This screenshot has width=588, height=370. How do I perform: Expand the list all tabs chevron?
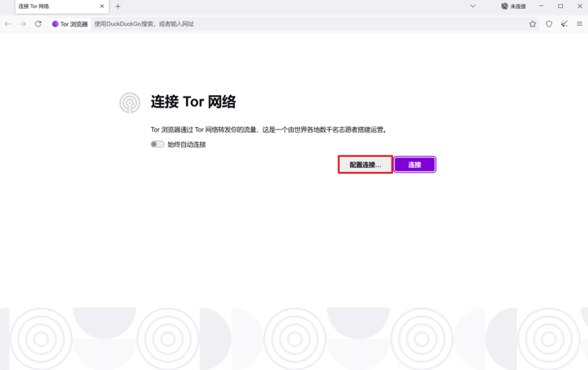pyautogui.click(x=473, y=6)
